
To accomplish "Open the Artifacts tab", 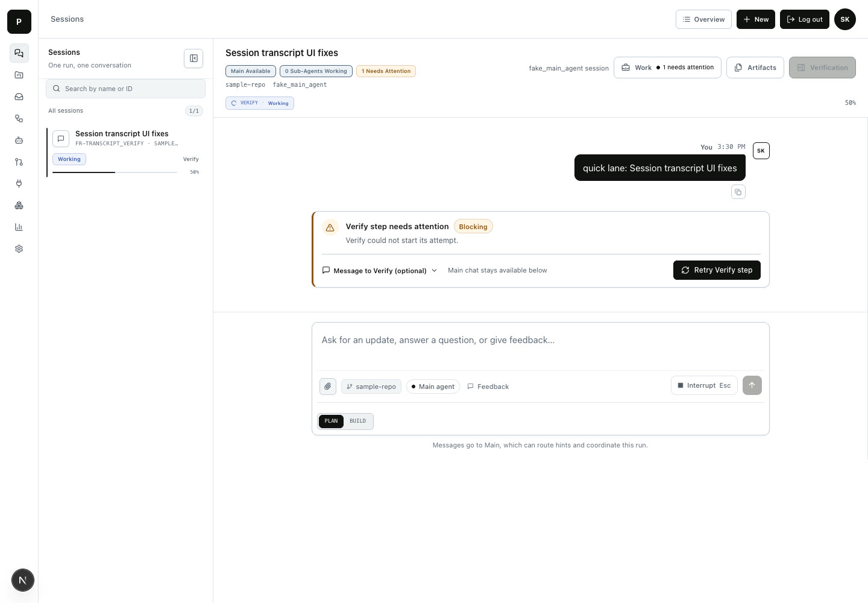I will [x=755, y=68].
